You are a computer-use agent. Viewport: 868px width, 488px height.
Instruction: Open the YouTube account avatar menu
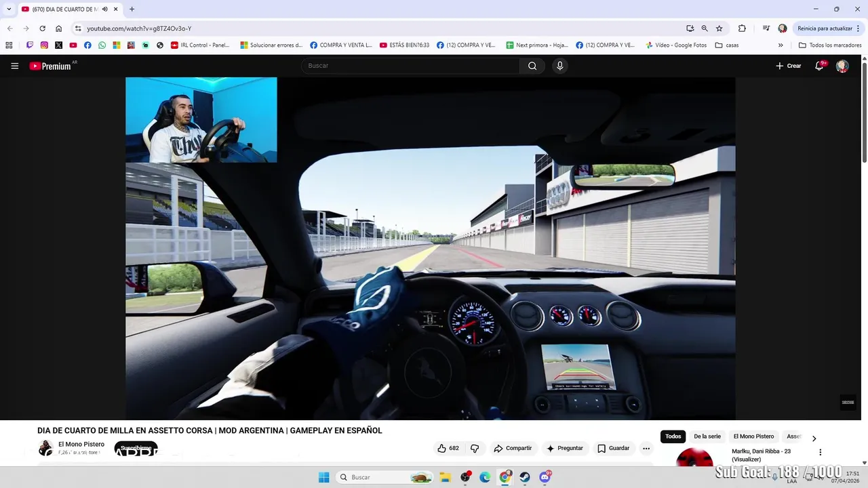[842, 66]
